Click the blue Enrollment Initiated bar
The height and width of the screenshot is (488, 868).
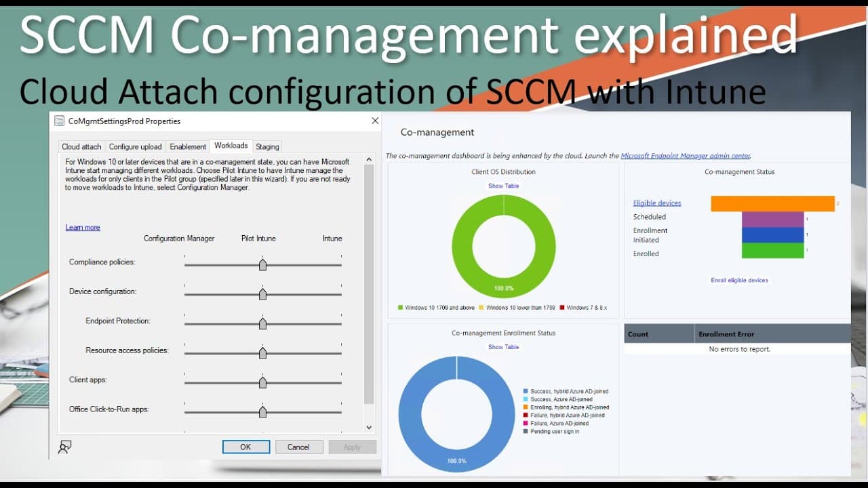pyautogui.click(x=773, y=235)
